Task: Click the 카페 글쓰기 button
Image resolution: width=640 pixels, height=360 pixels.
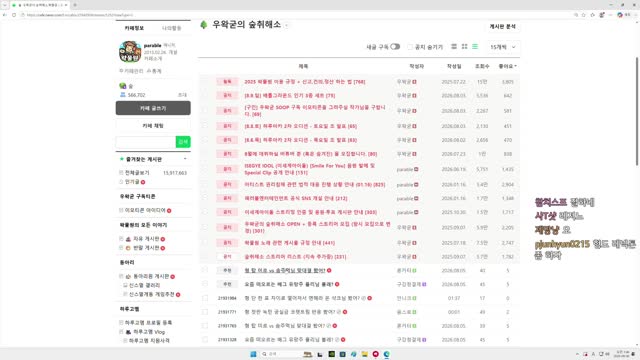Action: pos(153,108)
